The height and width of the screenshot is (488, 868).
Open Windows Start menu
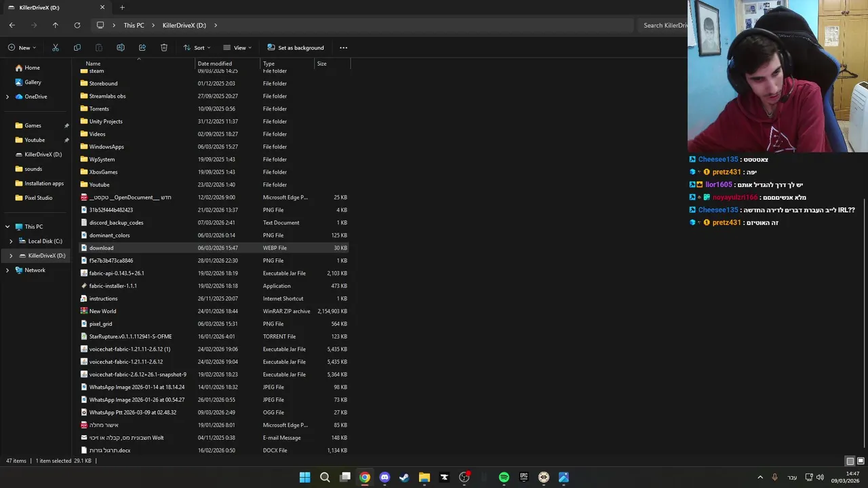click(305, 477)
